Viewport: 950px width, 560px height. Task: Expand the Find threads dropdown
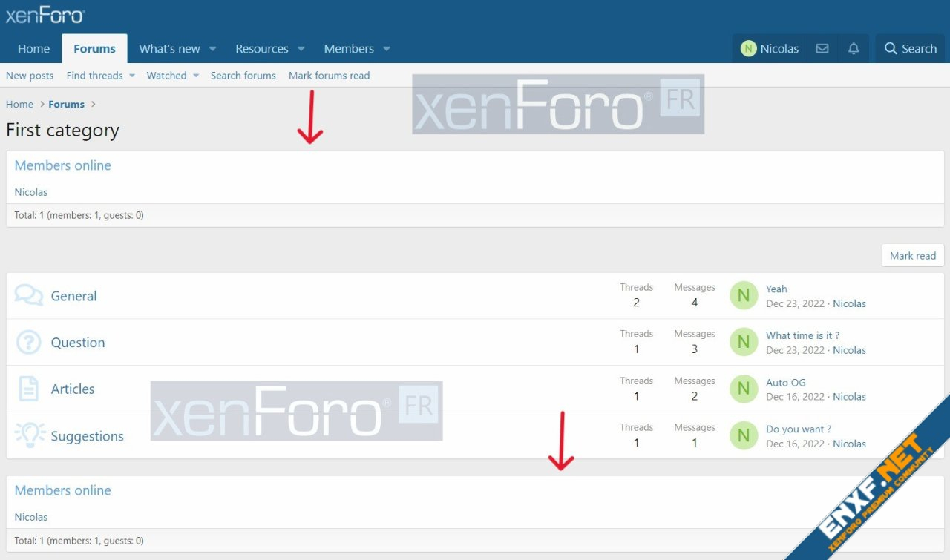(131, 76)
